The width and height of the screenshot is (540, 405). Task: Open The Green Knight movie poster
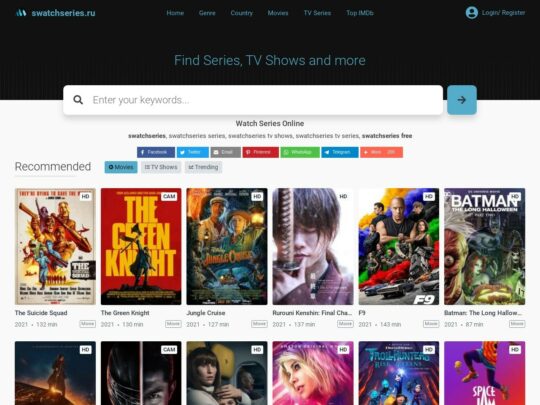141,246
